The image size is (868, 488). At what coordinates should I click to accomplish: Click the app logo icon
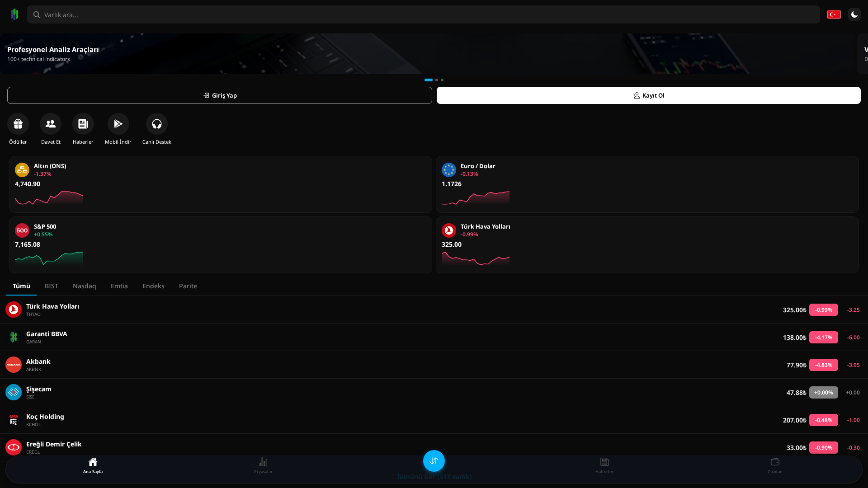coord(14,14)
